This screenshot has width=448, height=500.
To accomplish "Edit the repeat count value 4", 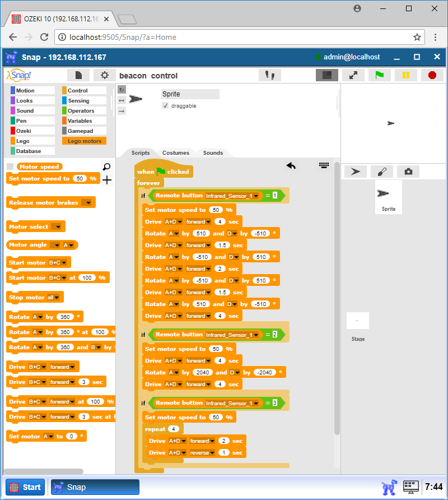I will [x=174, y=429].
